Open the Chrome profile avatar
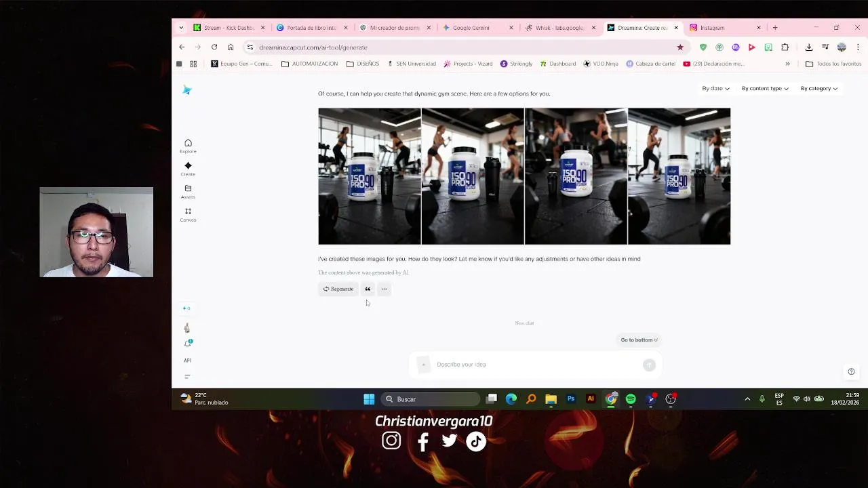868x488 pixels. [x=842, y=47]
